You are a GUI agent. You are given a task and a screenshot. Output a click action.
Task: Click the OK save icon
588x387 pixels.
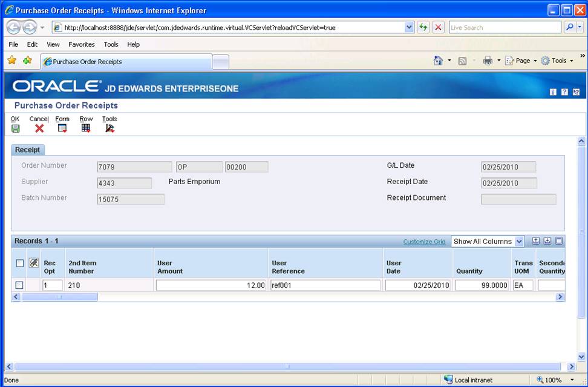tap(15, 129)
